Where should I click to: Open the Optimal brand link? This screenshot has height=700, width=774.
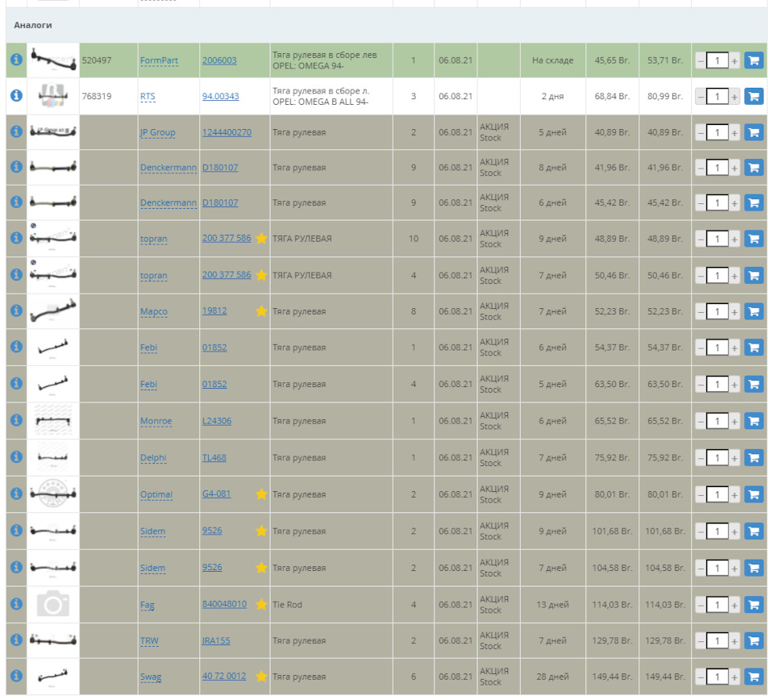pos(156,494)
